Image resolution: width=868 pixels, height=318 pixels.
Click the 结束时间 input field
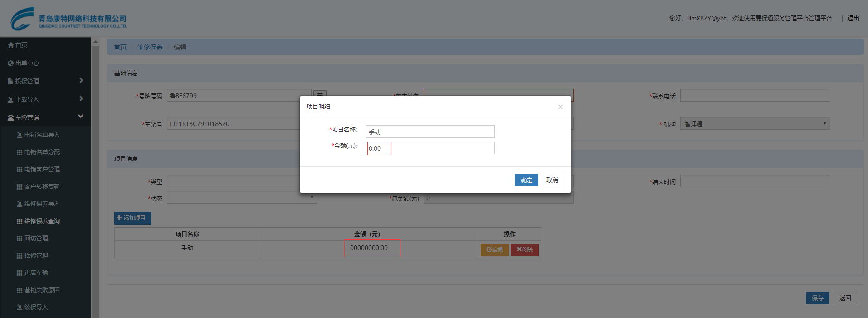coord(755,181)
